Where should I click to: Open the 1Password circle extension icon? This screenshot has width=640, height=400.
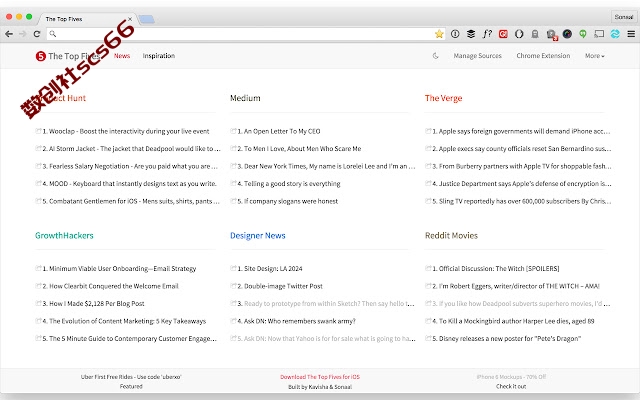pyautogui.click(x=455, y=34)
